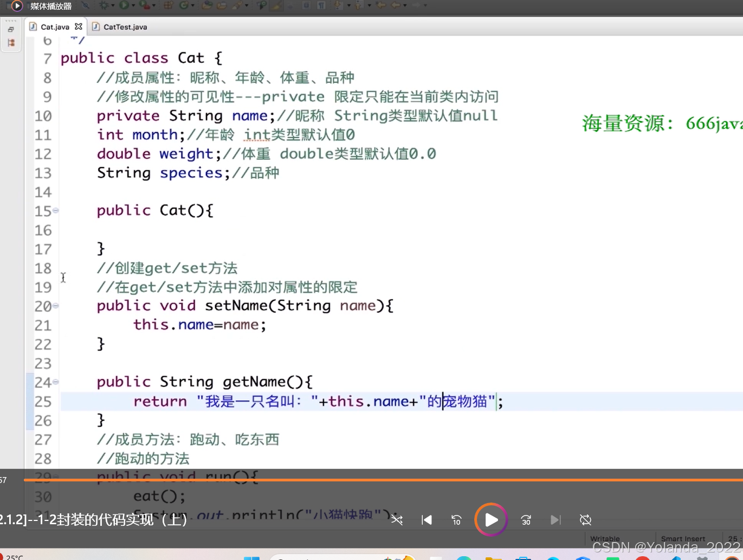Screen dimensions: 743x560
Task: Rewind 10 seconds in media player
Action: point(456,520)
